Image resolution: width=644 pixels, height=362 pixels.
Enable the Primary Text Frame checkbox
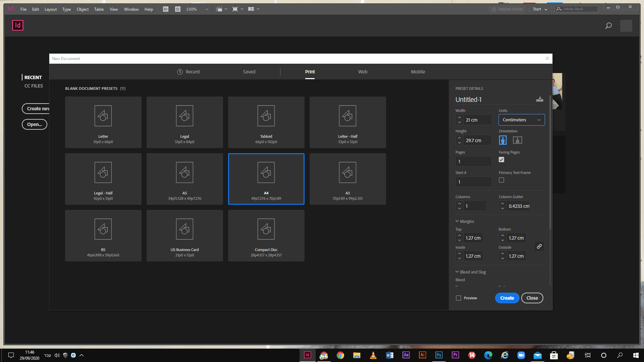(501, 180)
